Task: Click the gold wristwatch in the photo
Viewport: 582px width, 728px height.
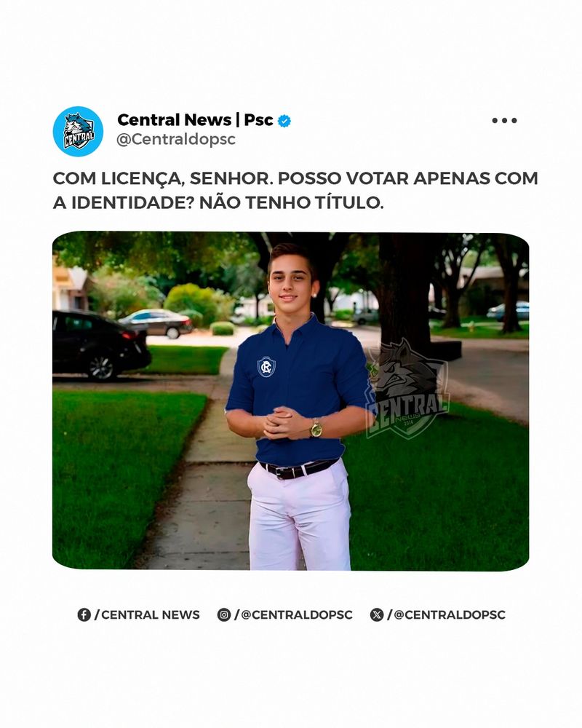Action: [x=316, y=427]
